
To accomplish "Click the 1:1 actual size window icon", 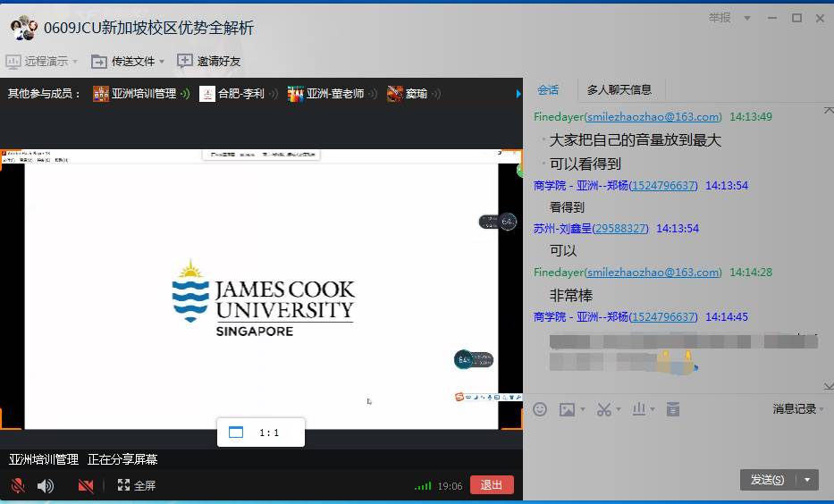I will [236, 433].
